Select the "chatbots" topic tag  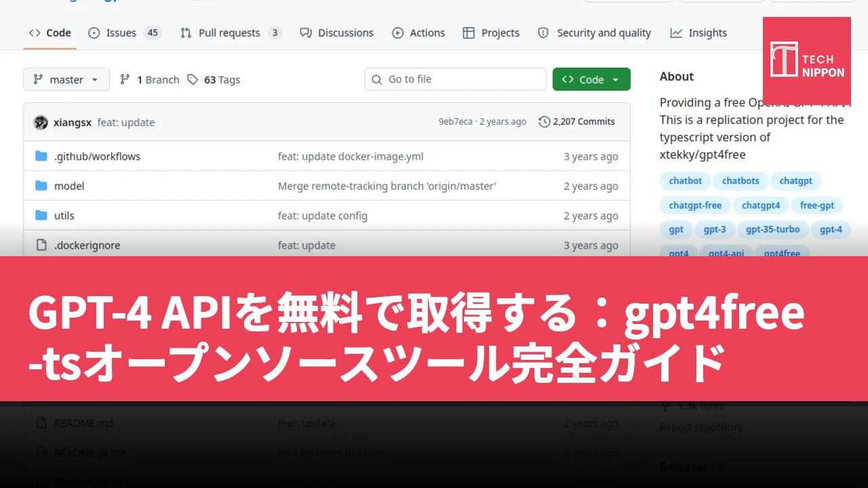741,181
